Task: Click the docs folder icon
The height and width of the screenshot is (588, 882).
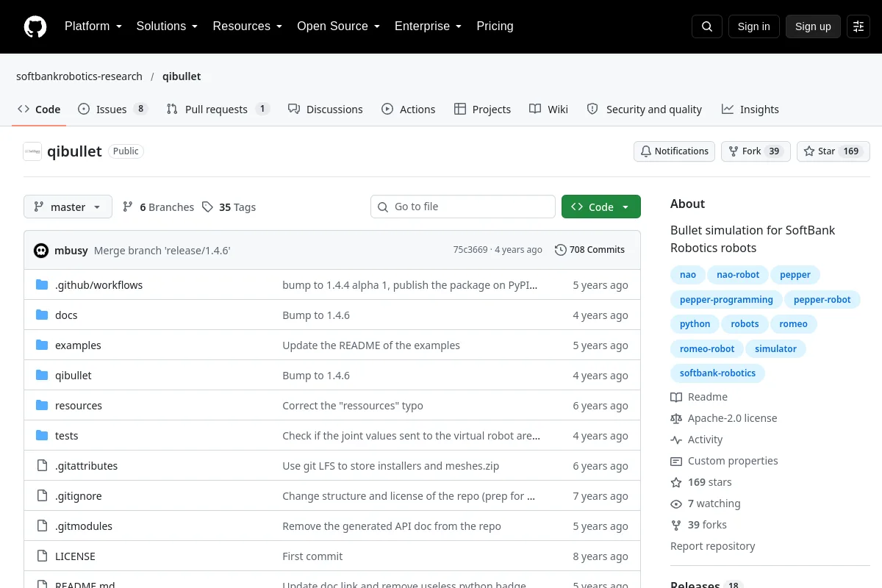Action: coord(42,315)
